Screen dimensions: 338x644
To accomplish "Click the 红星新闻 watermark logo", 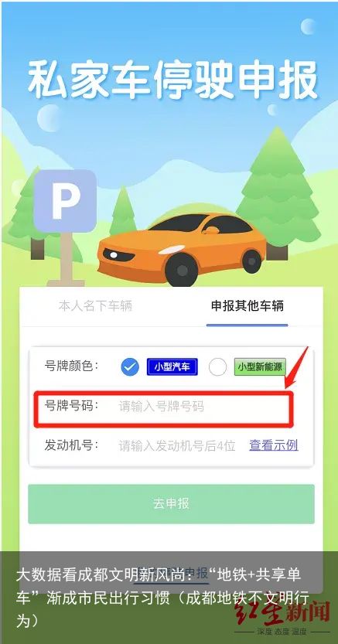I will click(x=282, y=612).
